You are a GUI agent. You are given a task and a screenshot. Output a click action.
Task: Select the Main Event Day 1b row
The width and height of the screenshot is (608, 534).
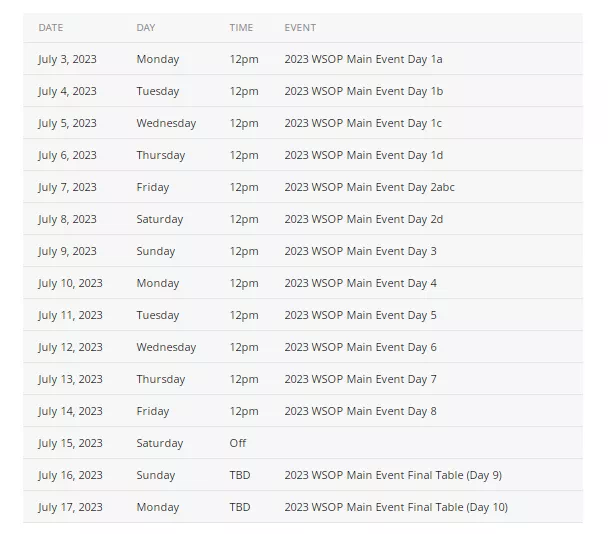point(363,91)
